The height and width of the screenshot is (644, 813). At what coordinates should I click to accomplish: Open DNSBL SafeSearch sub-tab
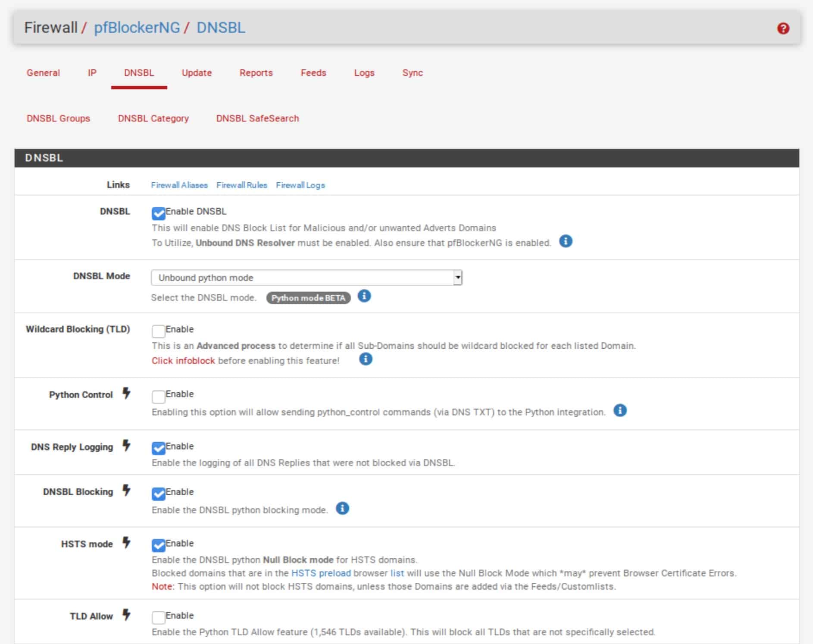257,119
